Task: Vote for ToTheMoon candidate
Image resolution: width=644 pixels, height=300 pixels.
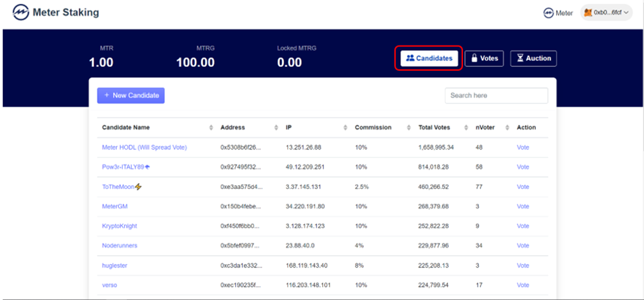Action: point(523,186)
